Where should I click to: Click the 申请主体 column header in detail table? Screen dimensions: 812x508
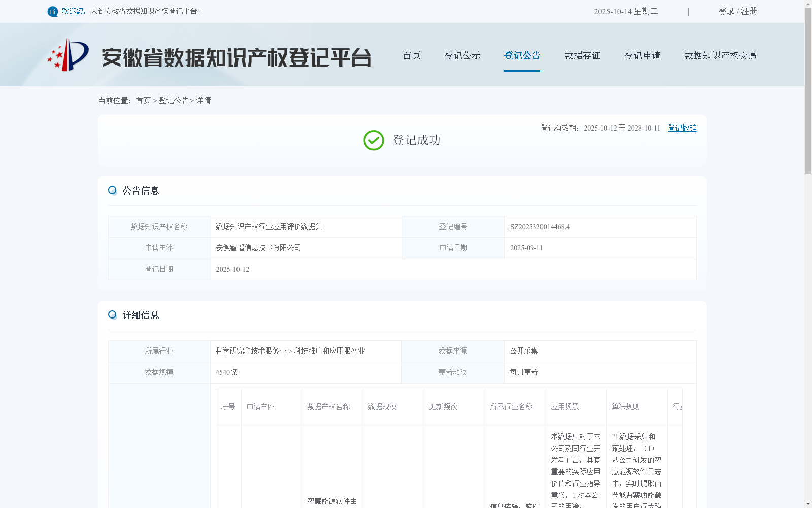pyautogui.click(x=272, y=407)
